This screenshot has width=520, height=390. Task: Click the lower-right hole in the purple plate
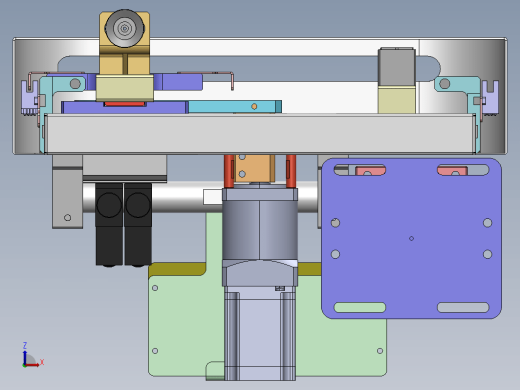point(487,254)
